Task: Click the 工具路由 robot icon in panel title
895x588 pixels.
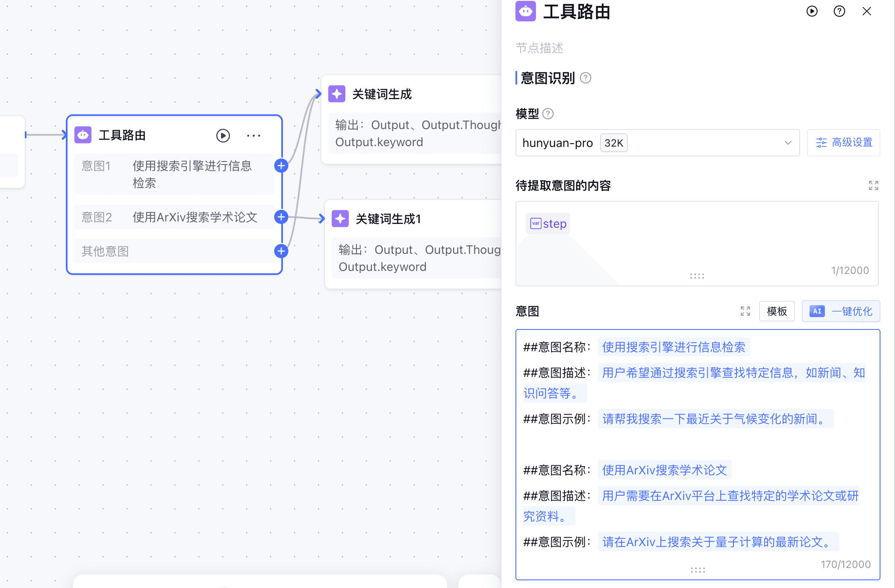Action: click(x=525, y=12)
